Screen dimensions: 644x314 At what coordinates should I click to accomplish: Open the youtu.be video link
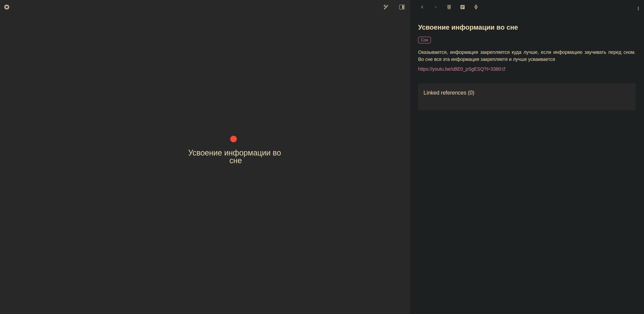pyautogui.click(x=462, y=69)
